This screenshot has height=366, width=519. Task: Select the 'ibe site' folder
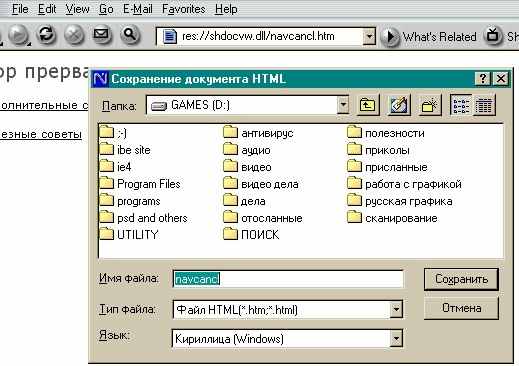coord(125,150)
